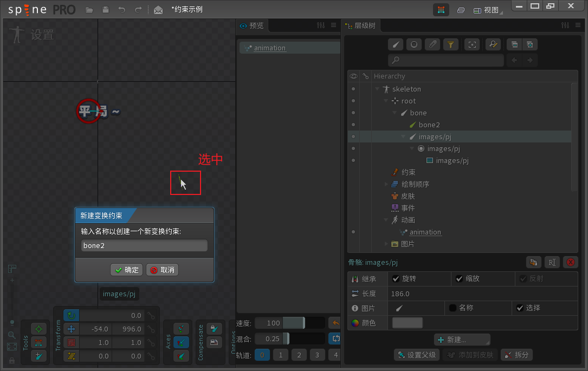Redo the action in the title bar
This screenshot has width=588, height=371.
[138, 10]
